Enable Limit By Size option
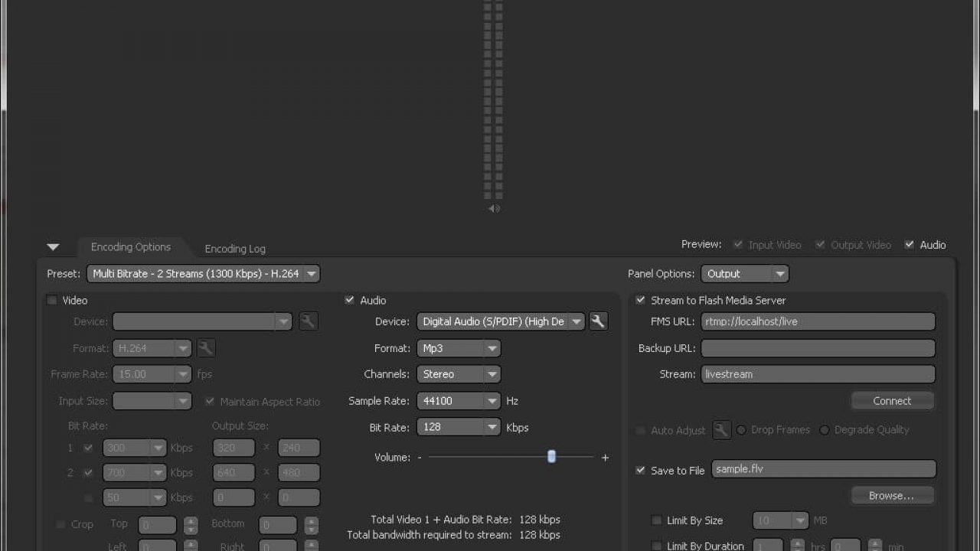This screenshot has height=551, width=980. (x=656, y=520)
